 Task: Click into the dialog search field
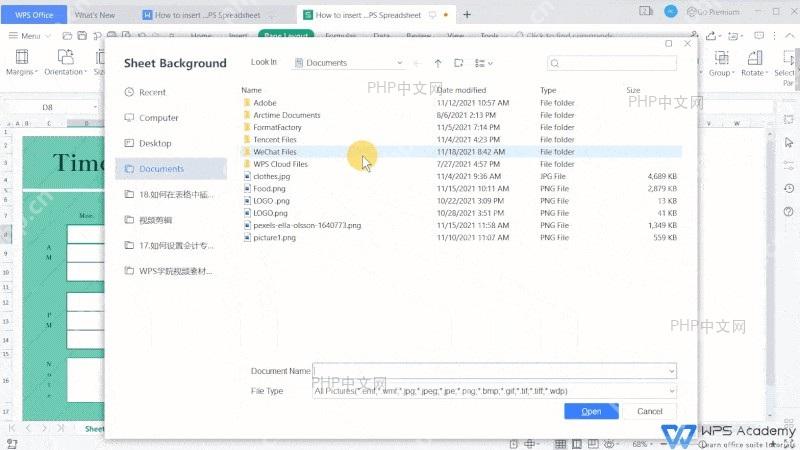pos(612,63)
